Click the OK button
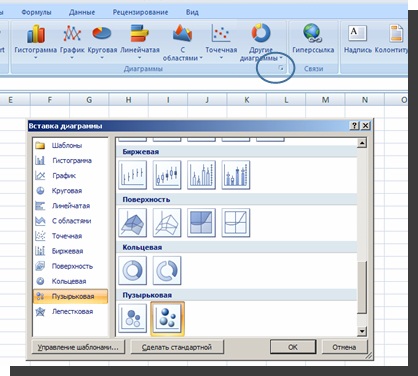 pyautogui.click(x=293, y=347)
